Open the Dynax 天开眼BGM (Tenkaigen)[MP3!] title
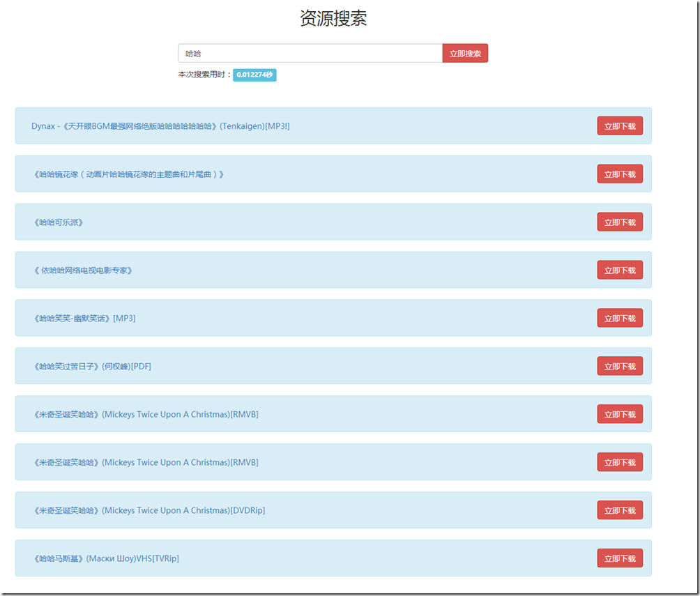The height and width of the screenshot is (596, 700). pyautogui.click(x=160, y=126)
